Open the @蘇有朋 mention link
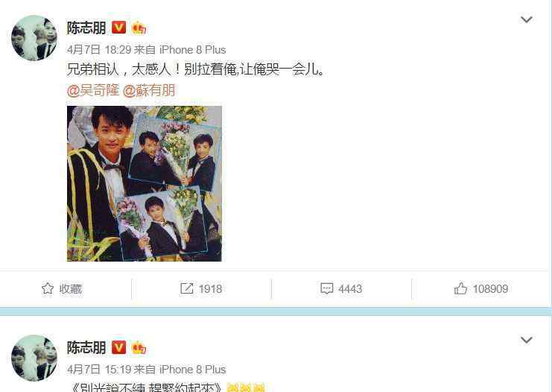552x392 pixels. (148, 90)
